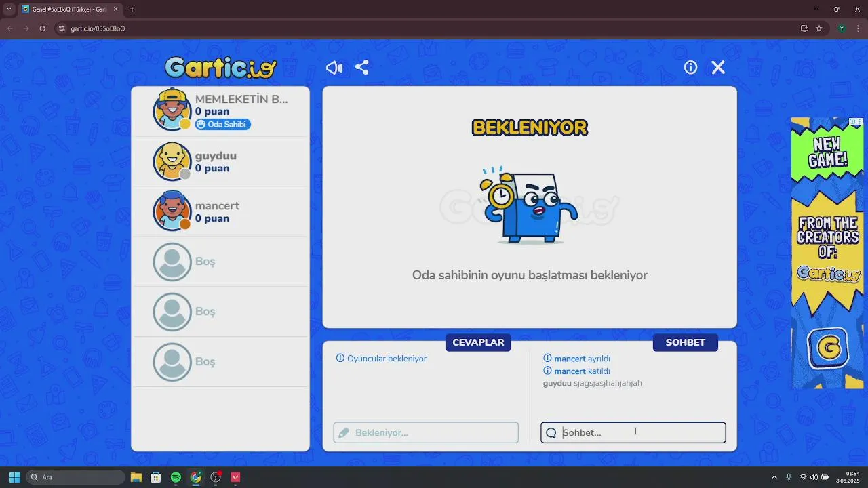Open the Windows Start menu
868x488 pixels.
[x=14, y=477]
